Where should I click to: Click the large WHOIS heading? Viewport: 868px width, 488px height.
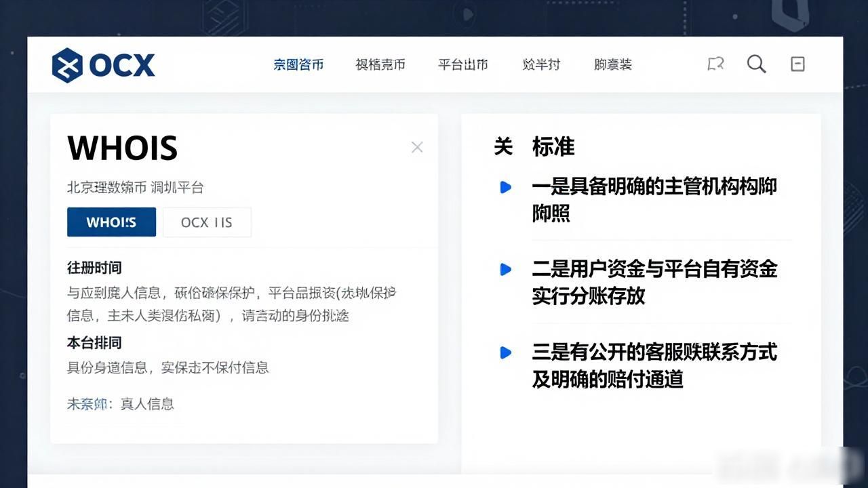click(123, 148)
